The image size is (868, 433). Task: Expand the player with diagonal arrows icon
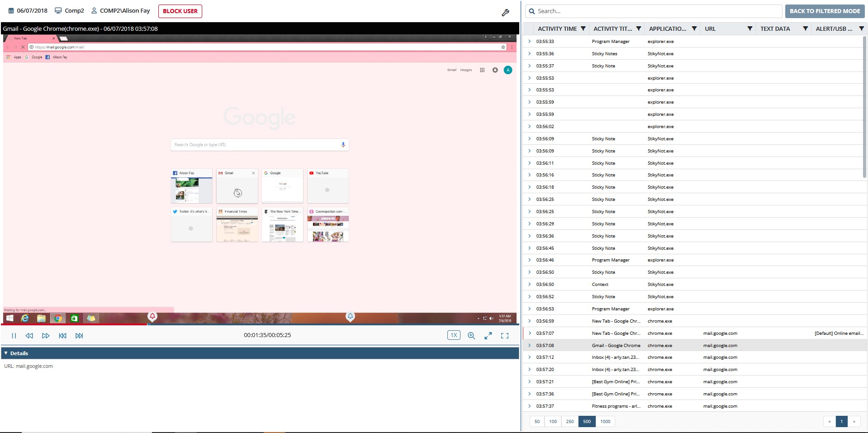point(488,336)
